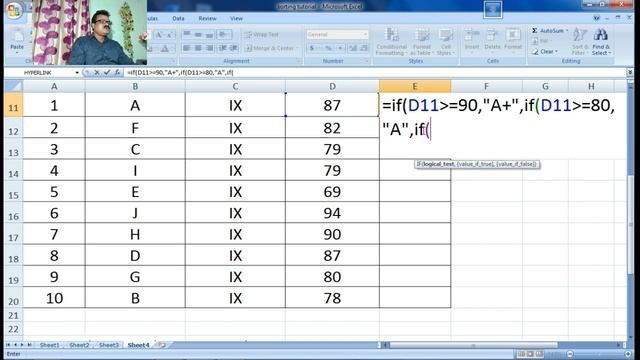This screenshot has height=360, width=640.
Task: Go to first sheet navigation arrow
Action: [8, 345]
